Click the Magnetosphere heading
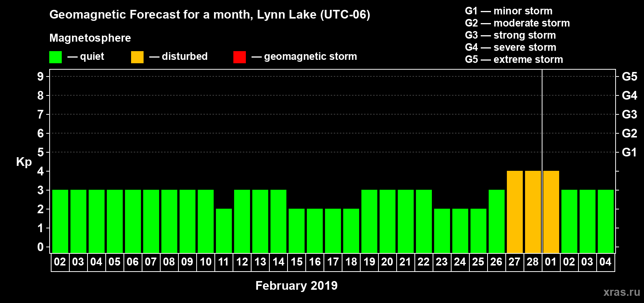 click(90, 38)
